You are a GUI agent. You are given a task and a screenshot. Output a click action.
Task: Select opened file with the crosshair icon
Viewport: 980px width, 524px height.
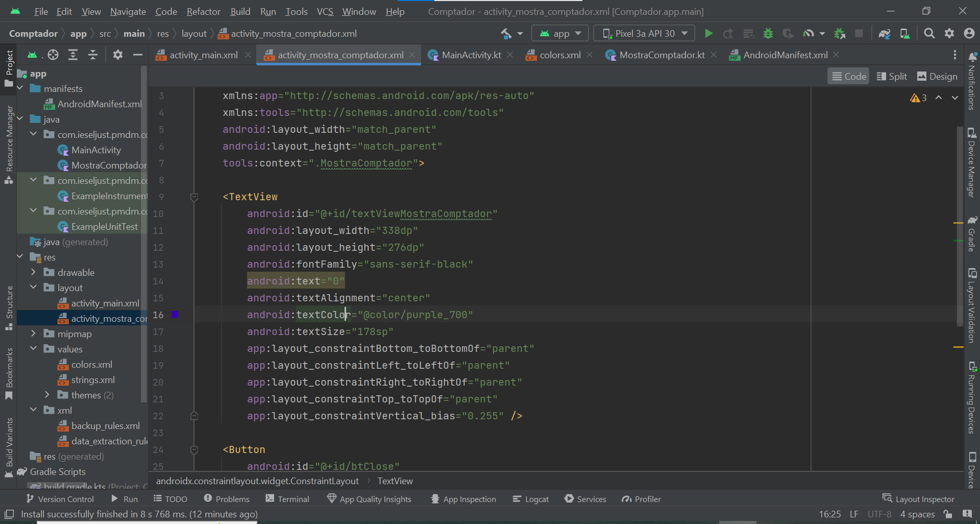(x=53, y=55)
